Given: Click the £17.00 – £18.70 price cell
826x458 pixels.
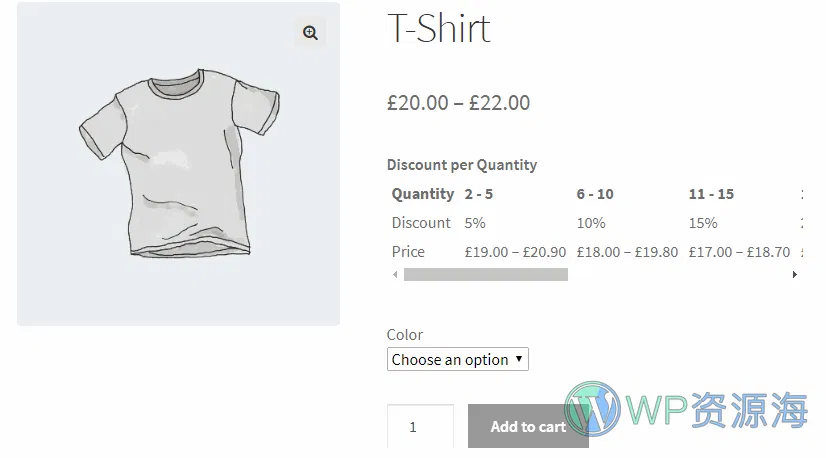Looking at the screenshot, I should tap(739, 252).
